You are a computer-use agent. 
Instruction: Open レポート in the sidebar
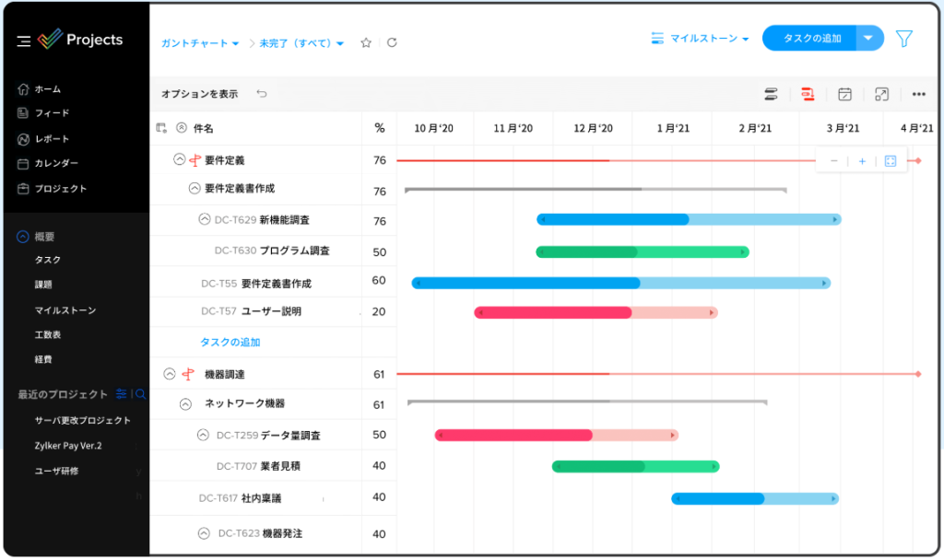click(x=51, y=139)
